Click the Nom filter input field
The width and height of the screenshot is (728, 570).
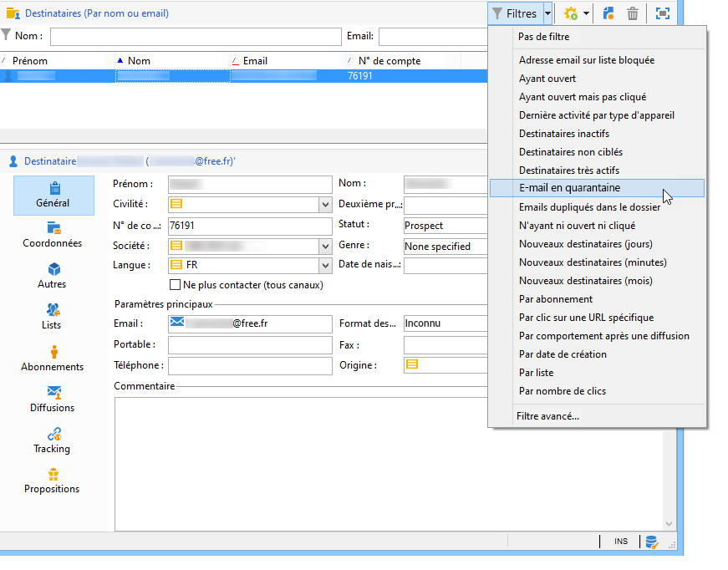click(x=196, y=36)
